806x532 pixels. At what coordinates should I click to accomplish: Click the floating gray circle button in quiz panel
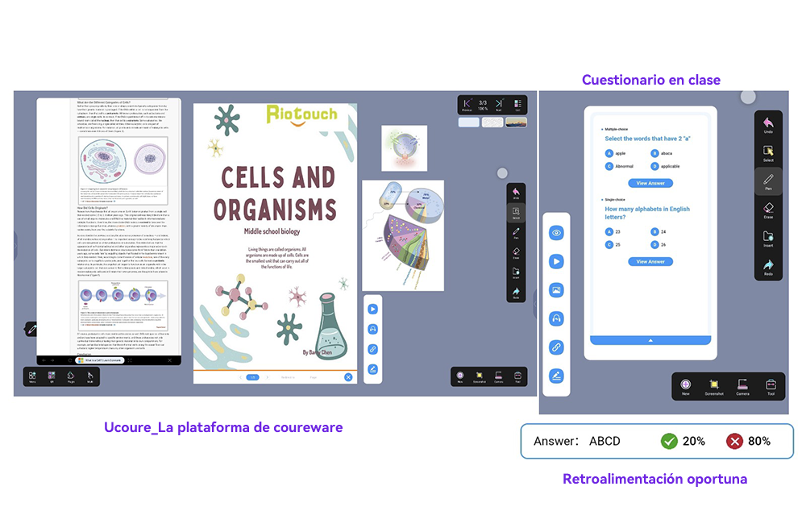tap(748, 97)
